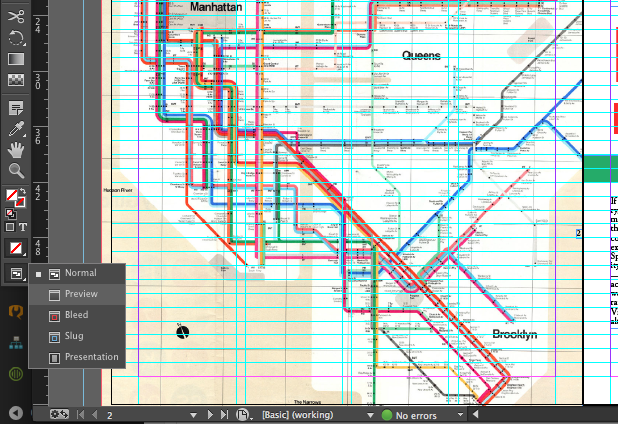Select the Free Transform tool
The image size is (618, 424).
point(16,39)
